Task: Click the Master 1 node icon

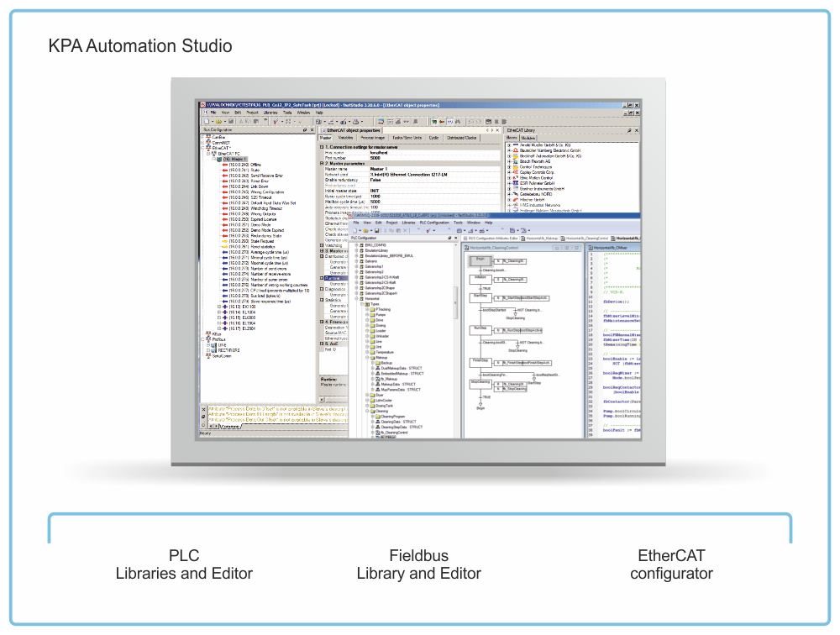Action: 219,159
